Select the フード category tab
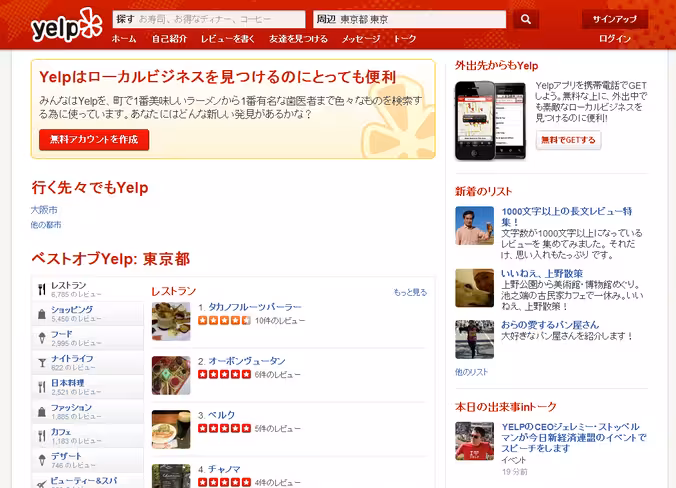 88,338
